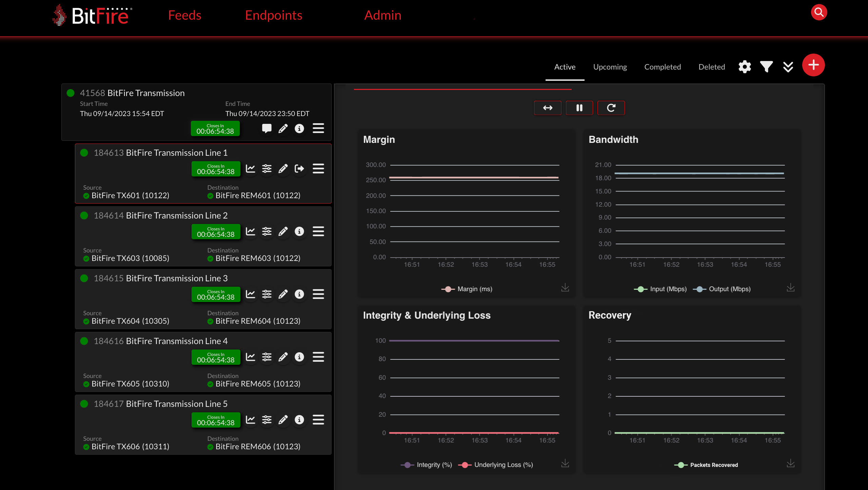Open the search magnifier in the top bar
Image resolution: width=868 pixels, height=490 pixels.
tap(819, 12)
